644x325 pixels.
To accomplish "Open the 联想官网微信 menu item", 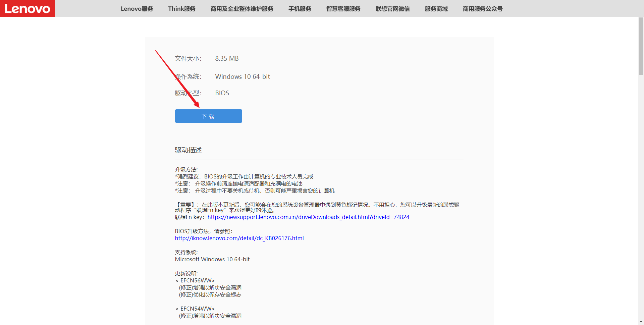I will (393, 9).
